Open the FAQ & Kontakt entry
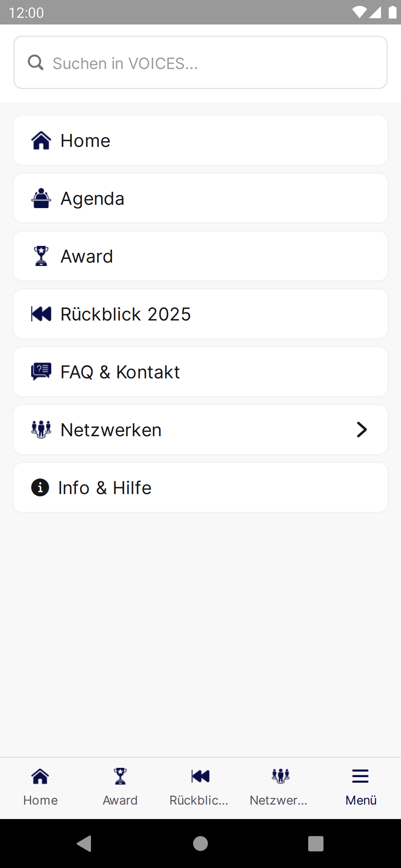The image size is (401, 868). 200,372
